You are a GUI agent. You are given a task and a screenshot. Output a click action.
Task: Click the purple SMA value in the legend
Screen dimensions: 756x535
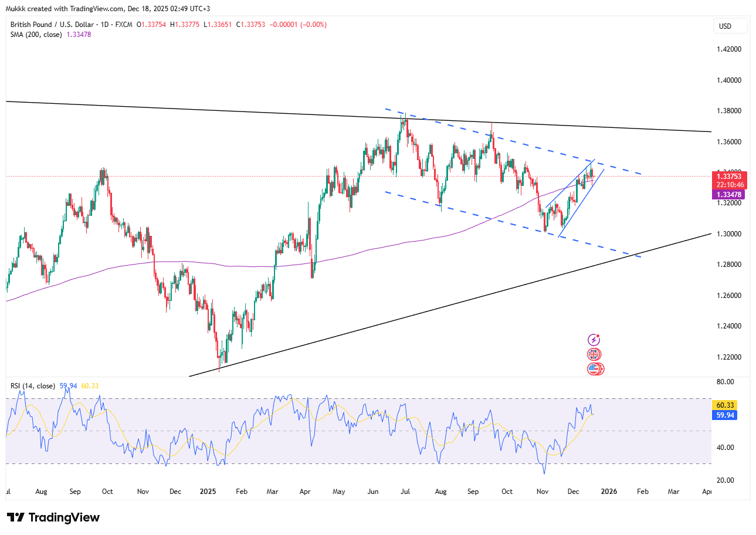tap(80, 35)
